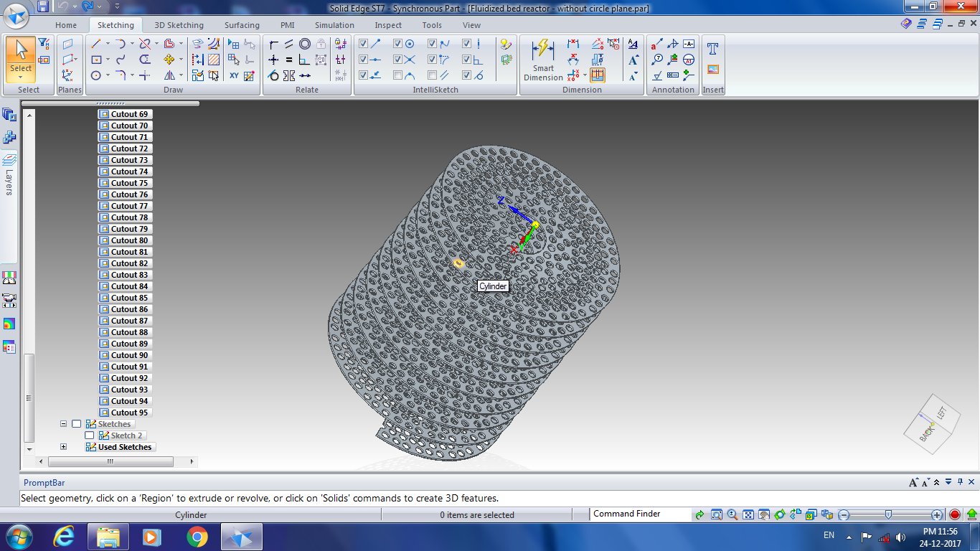Choose the Mirror tool in Draw group
Viewport: 980px width, 551px height.
(169, 75)
